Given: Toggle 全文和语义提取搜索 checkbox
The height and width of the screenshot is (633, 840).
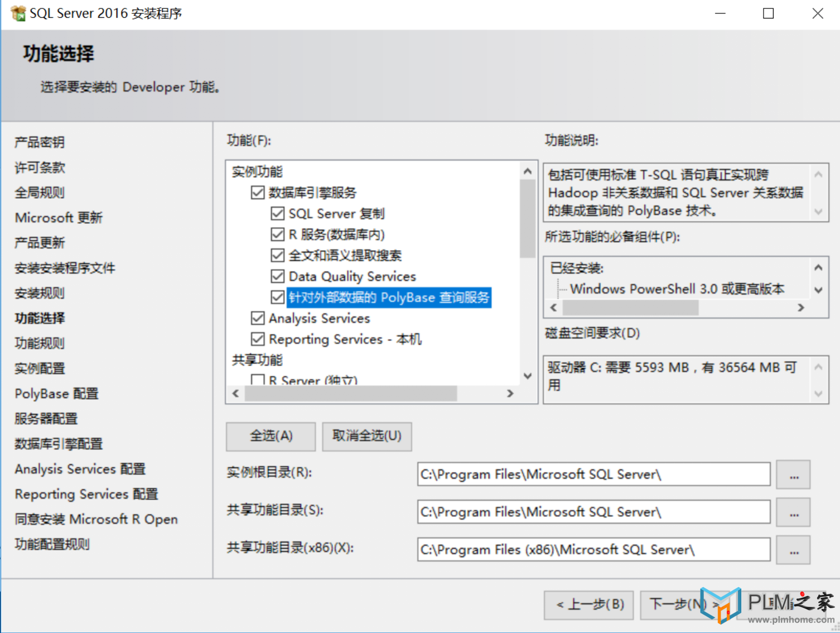Looking at the screenshot, I should click(277, 255).
